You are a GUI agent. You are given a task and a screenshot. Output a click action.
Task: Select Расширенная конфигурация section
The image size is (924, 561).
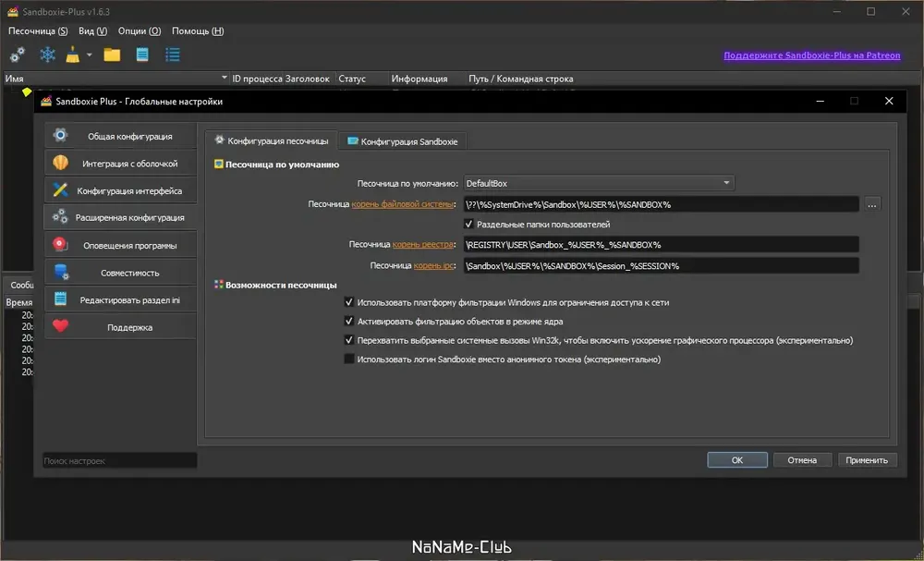coord(120,217)
